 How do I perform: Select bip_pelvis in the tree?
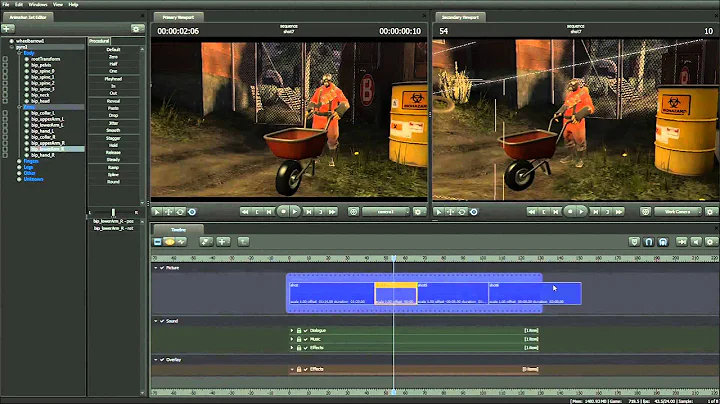coord(41,65)
